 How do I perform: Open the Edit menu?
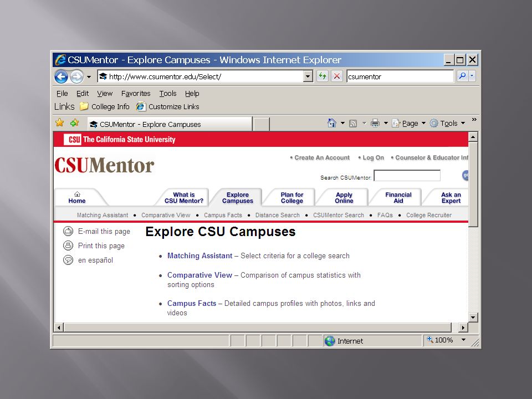point(83,93)
